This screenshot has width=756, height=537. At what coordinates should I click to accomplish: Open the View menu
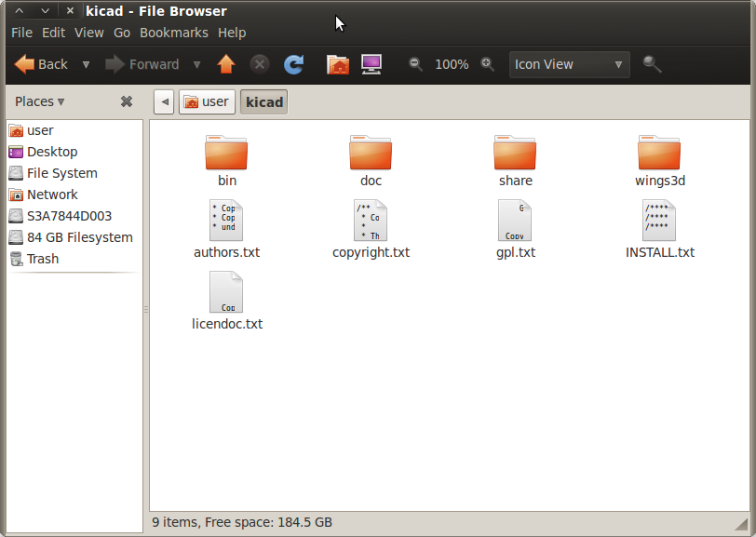click(x=89, y=33)
